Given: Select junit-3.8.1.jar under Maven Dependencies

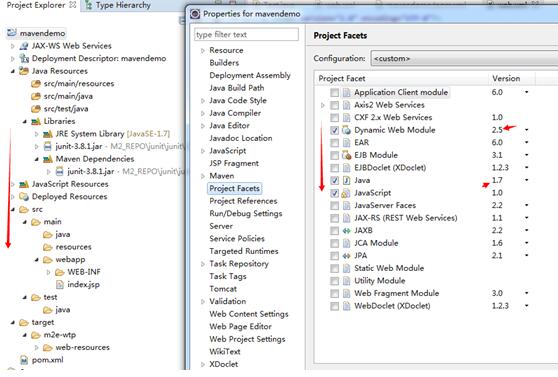Looking at the screenshot, I should (90, 172).
